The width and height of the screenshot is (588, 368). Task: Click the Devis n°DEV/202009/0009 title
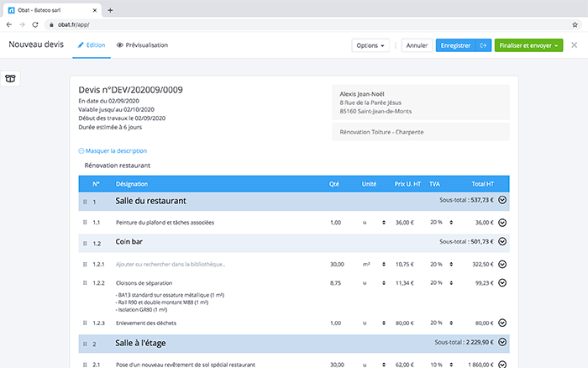click(130, 90)
